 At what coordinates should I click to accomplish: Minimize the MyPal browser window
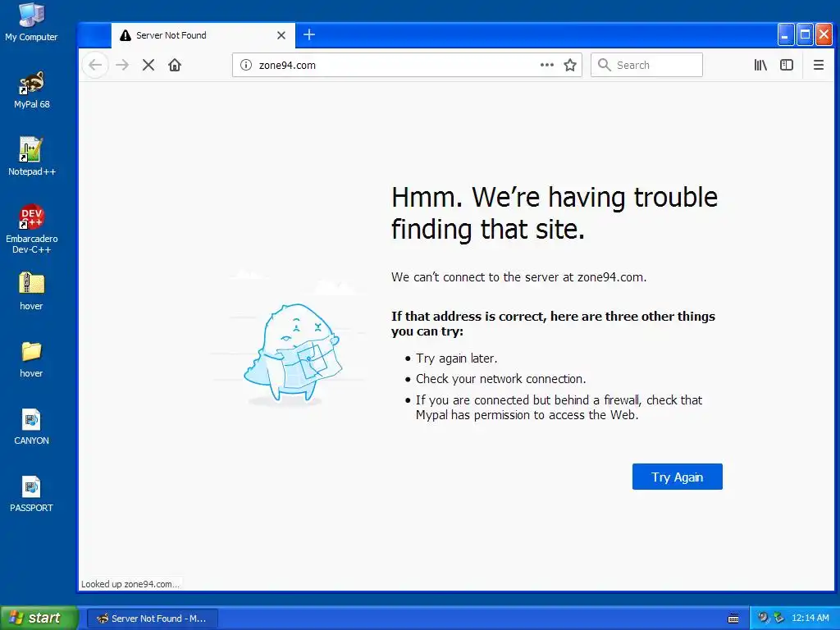click(785, 34)
